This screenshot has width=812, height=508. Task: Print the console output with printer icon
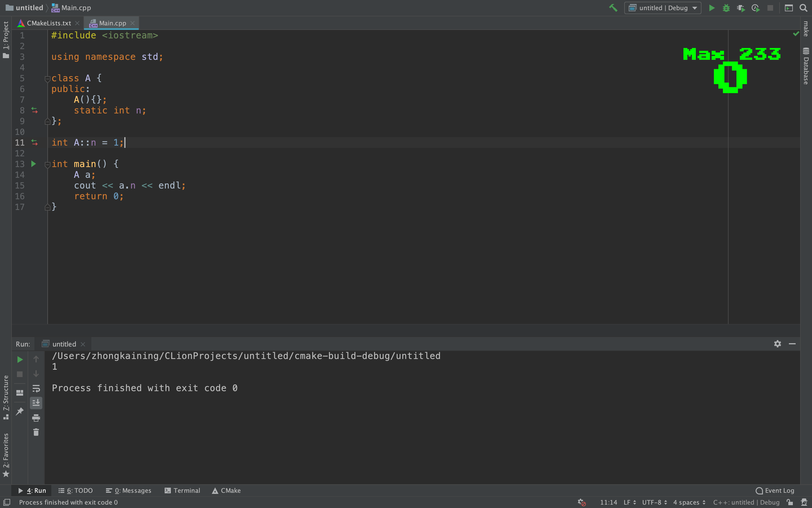(36, 418)
